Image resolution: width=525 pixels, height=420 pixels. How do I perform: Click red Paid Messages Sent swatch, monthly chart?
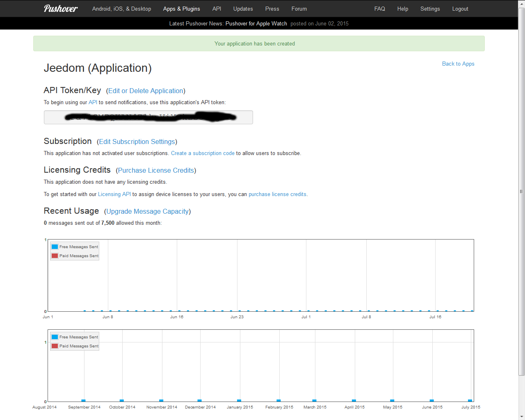(x=55, y=346)
